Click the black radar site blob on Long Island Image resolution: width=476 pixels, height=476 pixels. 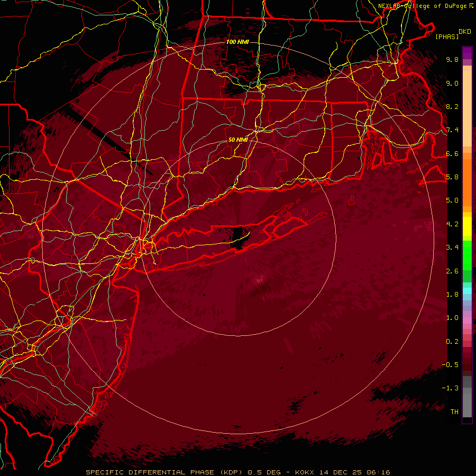pyautogui.click(x=240, y=237)
